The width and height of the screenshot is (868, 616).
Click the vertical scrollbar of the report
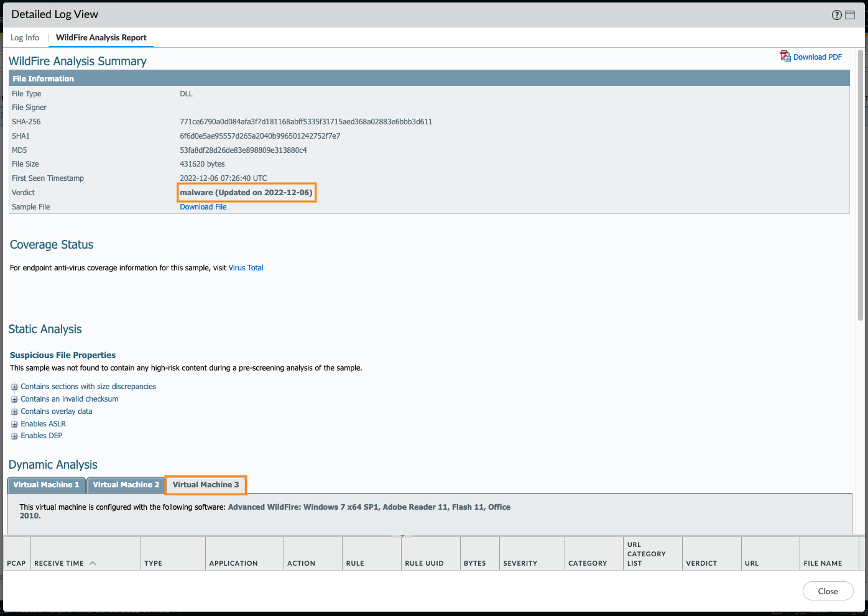point(861,186)
